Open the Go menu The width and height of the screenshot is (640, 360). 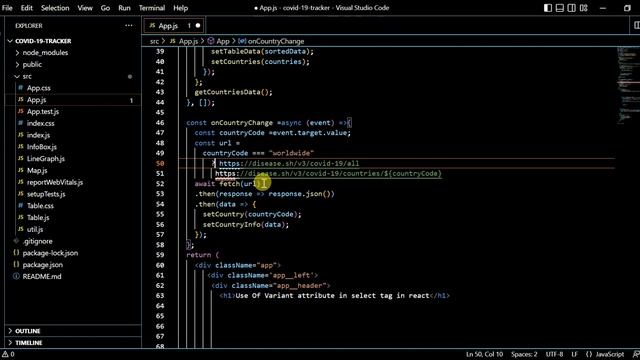point(105,8)
